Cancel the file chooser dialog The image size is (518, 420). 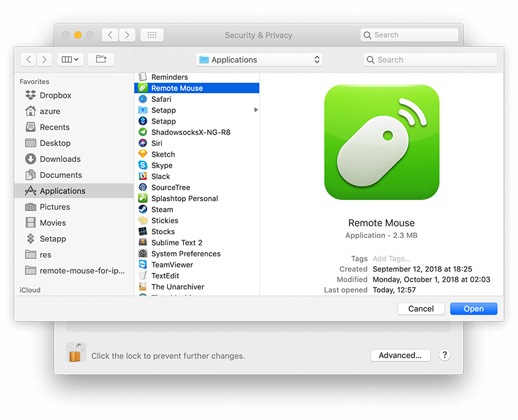pyautogui.click(x=421, y=309)
